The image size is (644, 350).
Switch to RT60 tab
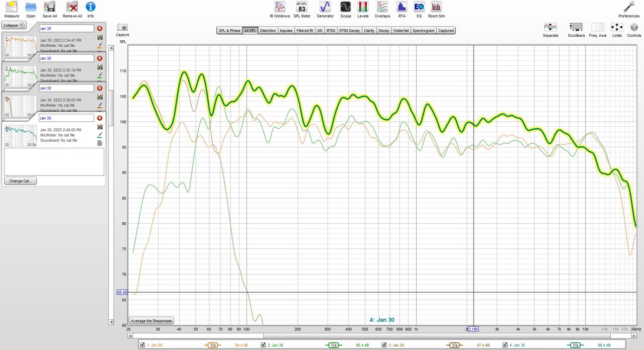point(331,31)
